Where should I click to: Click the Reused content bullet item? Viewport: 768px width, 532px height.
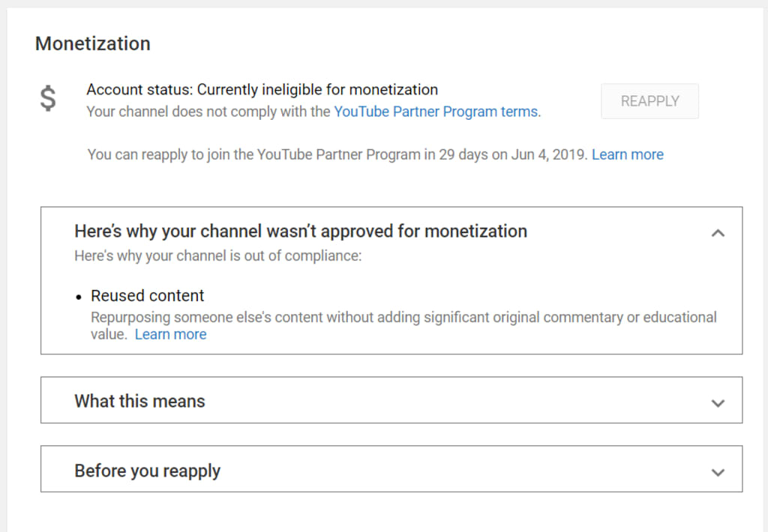tap(148, 295)
